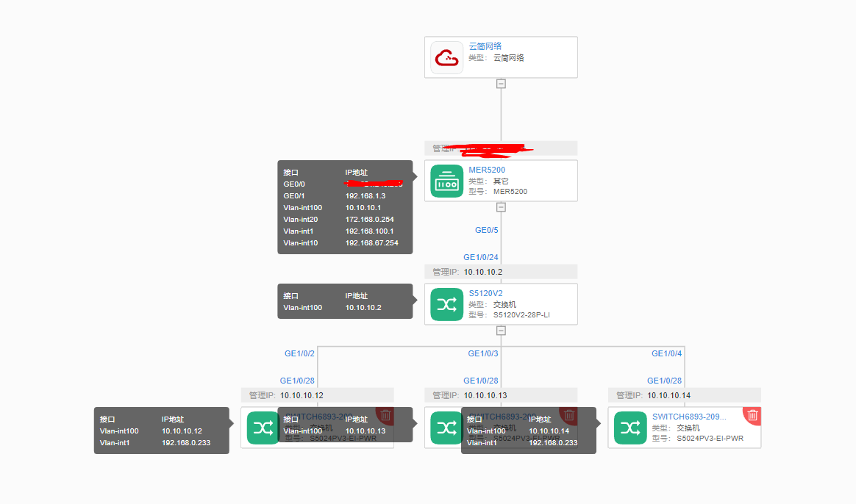Click the switch icon for management IP 10.10.10.13
Viewport: 856px width, 504px height.
click(x=446, y=428)
